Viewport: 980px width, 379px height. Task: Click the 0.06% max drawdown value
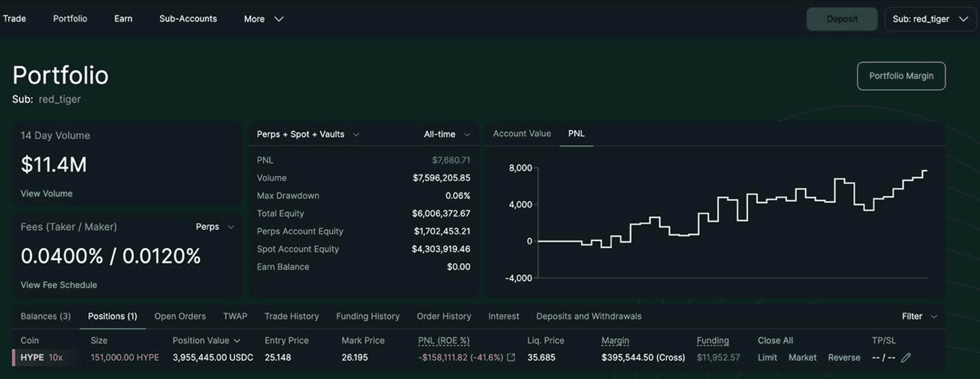pos(458,196)
